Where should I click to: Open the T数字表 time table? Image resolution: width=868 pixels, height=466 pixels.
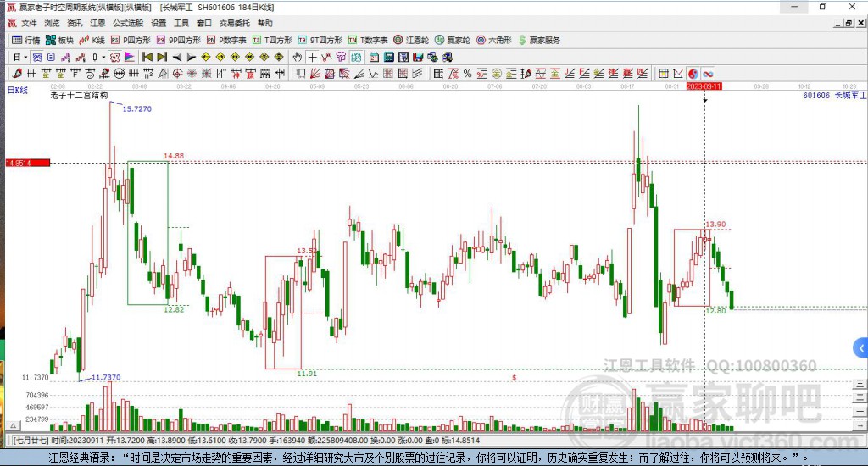[x=368, y=40]
